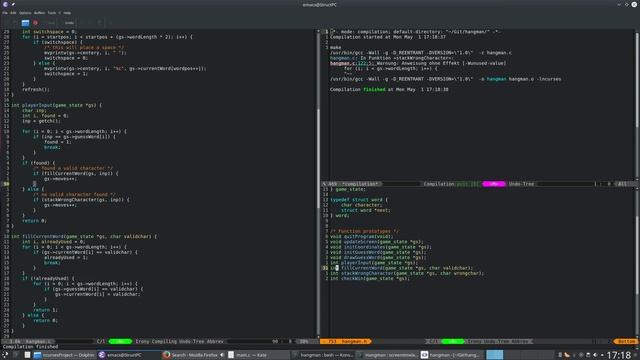Click the orange Bottom position indicator
The height and width of the screenshot is (360, 640).
pos(626,341)
